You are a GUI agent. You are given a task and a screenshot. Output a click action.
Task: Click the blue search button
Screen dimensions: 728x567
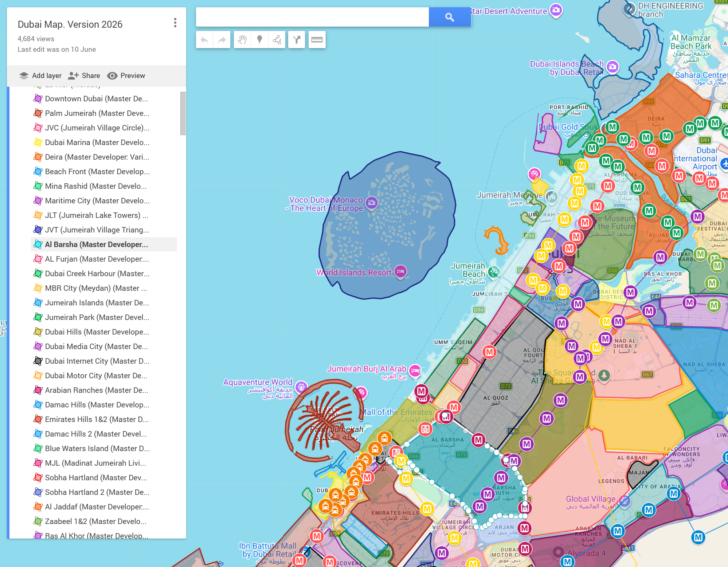[450, 17]
